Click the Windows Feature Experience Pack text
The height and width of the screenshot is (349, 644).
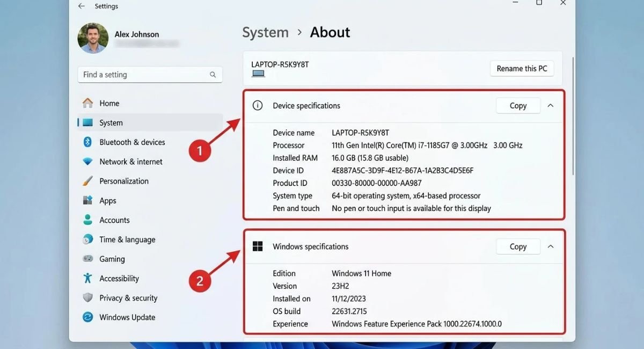417,324
